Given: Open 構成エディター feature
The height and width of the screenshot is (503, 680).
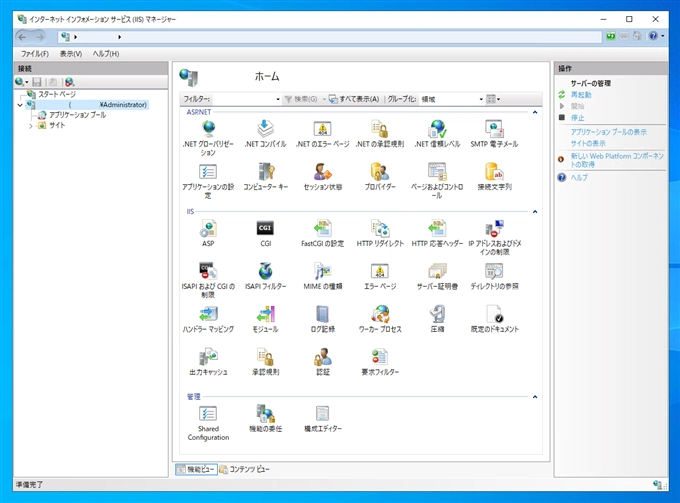Looking at the screenshot, I should coord(323,419).
